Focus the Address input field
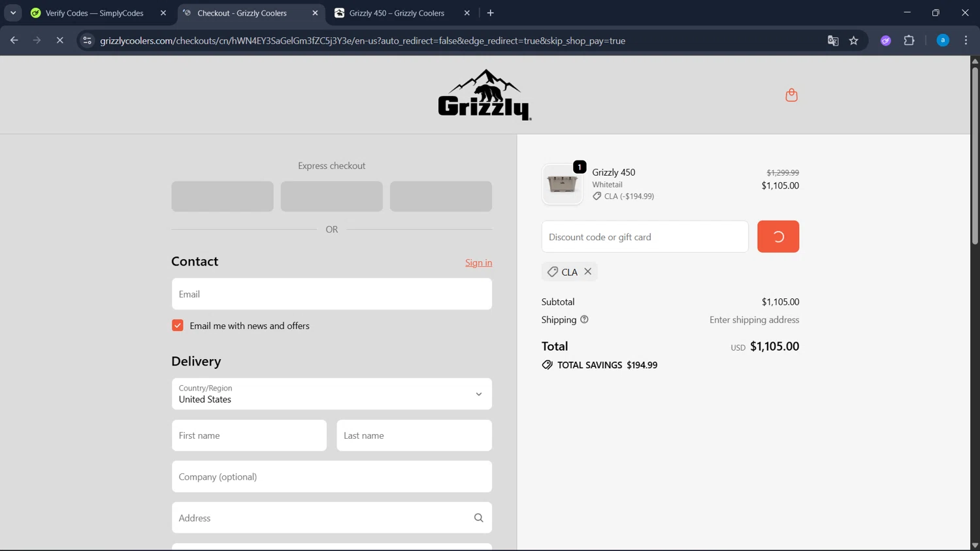This screenshot has width=980, height=551. (332, 518)
